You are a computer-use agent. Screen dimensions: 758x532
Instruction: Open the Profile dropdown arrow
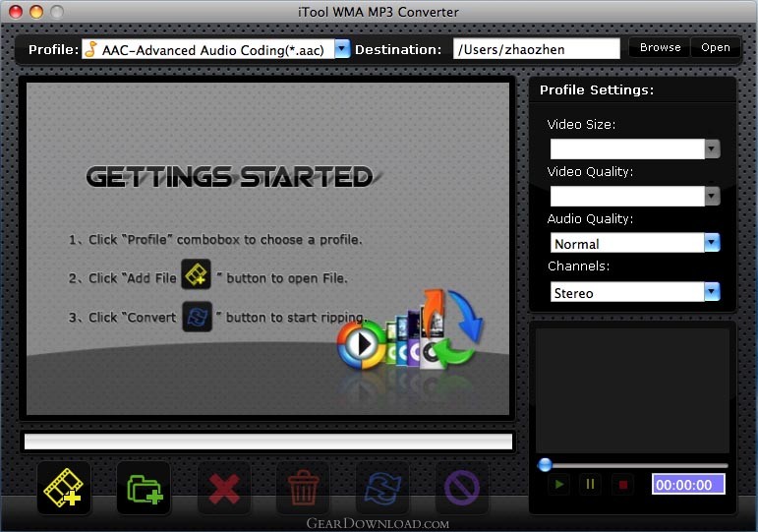pyautogui.click(x=342, y=49)
